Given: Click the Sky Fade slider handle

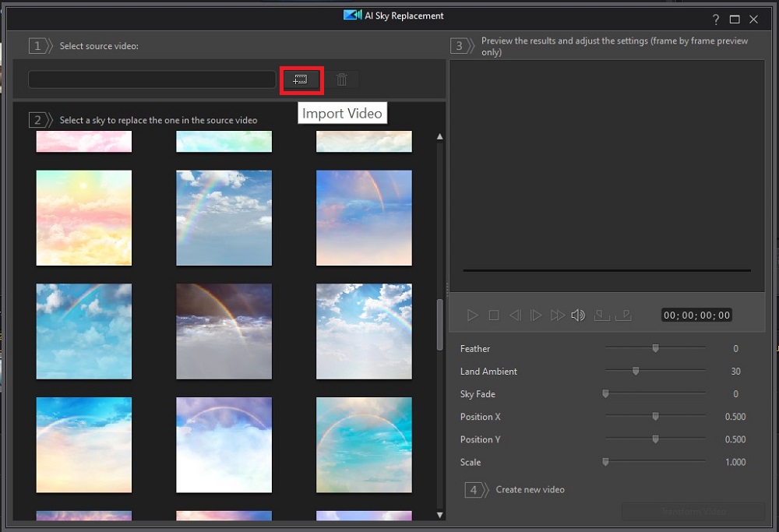Looking at the screenshot, I should (x=605, y=394).
